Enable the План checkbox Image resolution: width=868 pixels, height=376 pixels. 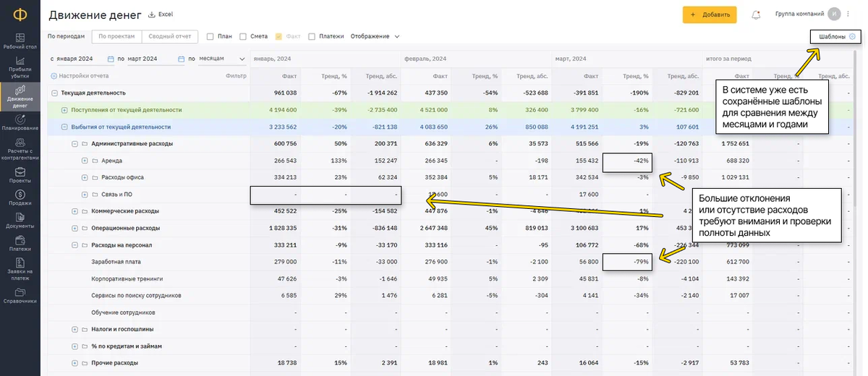pyautogui.click(x=210, y=36)
